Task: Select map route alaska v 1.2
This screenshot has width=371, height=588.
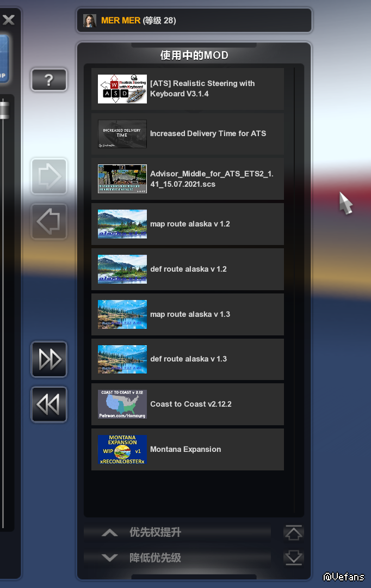Action: pyautogui.click(x=187, y=224)
